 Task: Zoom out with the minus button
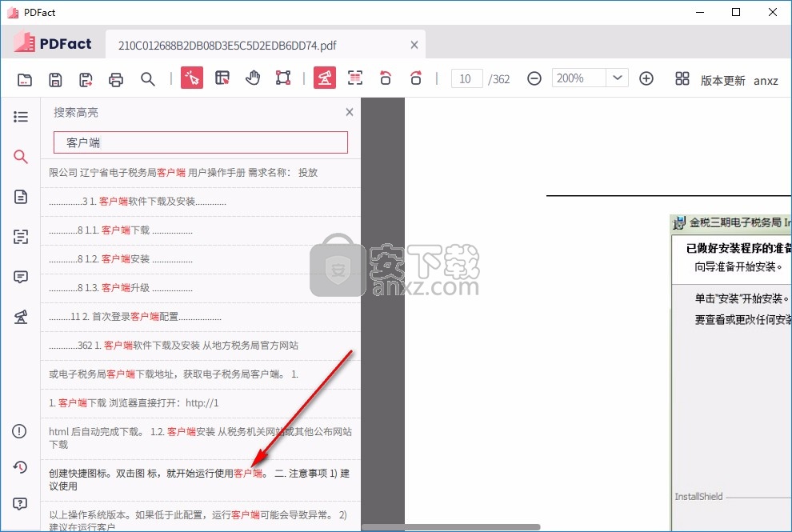coord(534,79)
